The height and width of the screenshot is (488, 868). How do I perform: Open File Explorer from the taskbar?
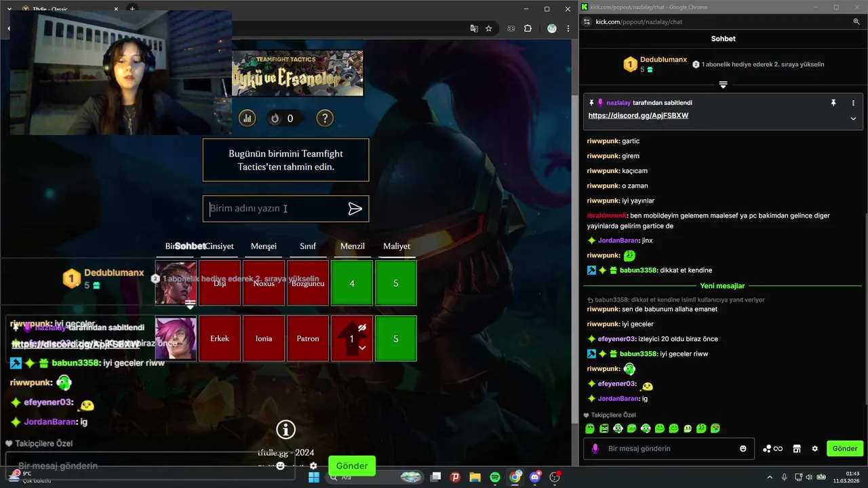[x=475, y=477]
